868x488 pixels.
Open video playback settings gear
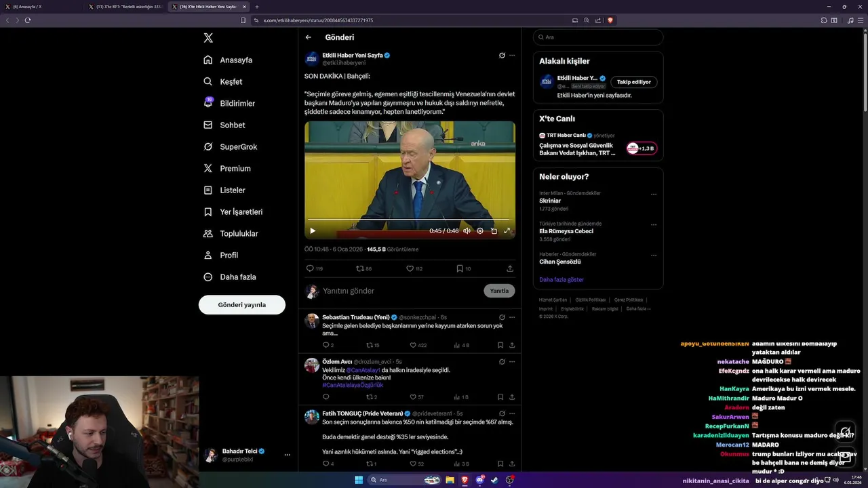[x=480, y=230]
